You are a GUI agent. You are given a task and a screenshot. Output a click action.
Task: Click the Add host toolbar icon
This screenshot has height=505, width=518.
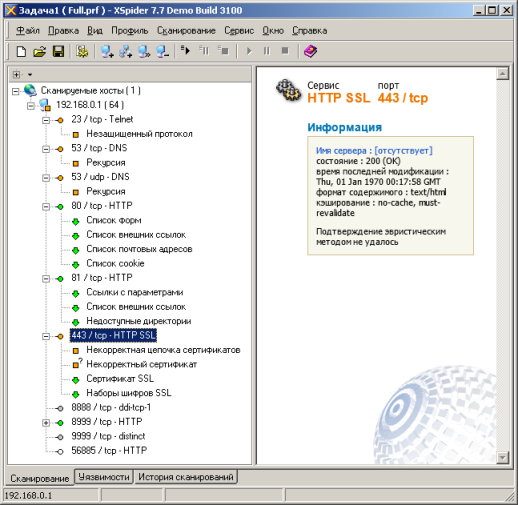[107, 51]
